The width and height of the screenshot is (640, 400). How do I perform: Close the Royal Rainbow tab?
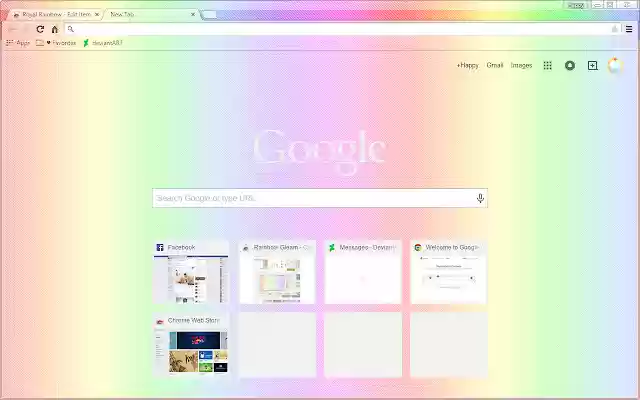tap(97, 14)
